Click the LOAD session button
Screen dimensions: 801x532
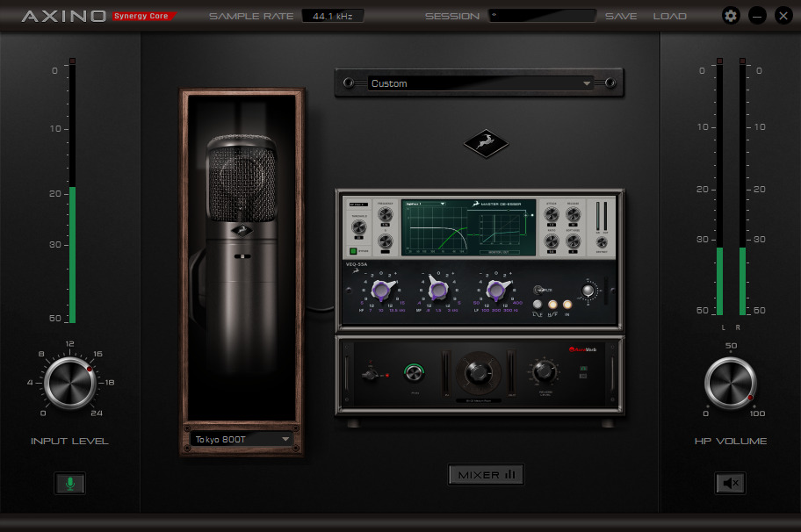670,17
